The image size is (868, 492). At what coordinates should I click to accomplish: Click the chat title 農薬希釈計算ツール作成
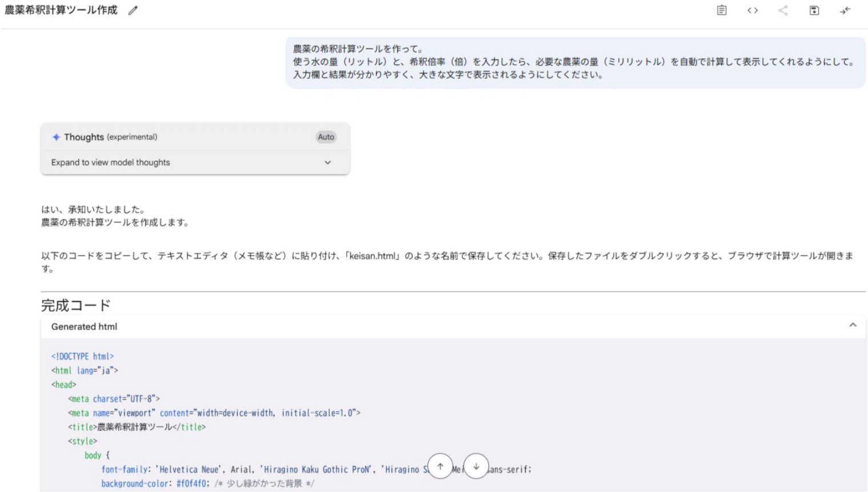tap(60, 10)
